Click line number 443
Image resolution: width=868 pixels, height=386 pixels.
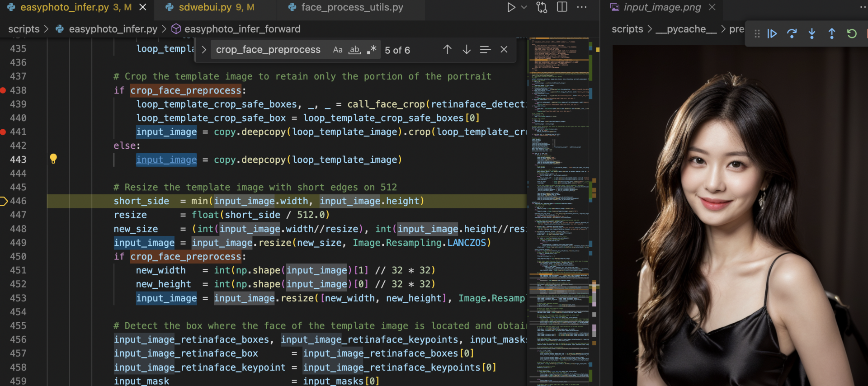pyautogui.click(x=18, y=160)
